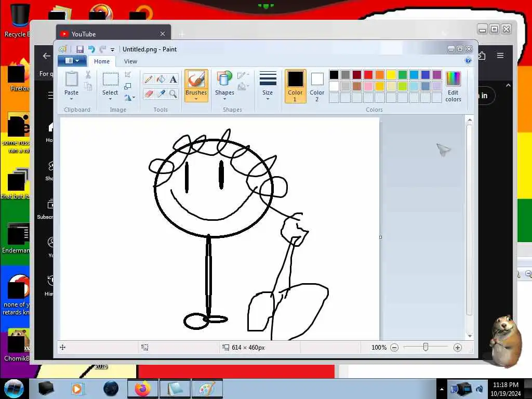Click the Copy icon in Clipboard group
The height and width of the screenshot is (399, 532).
(88, 86)
